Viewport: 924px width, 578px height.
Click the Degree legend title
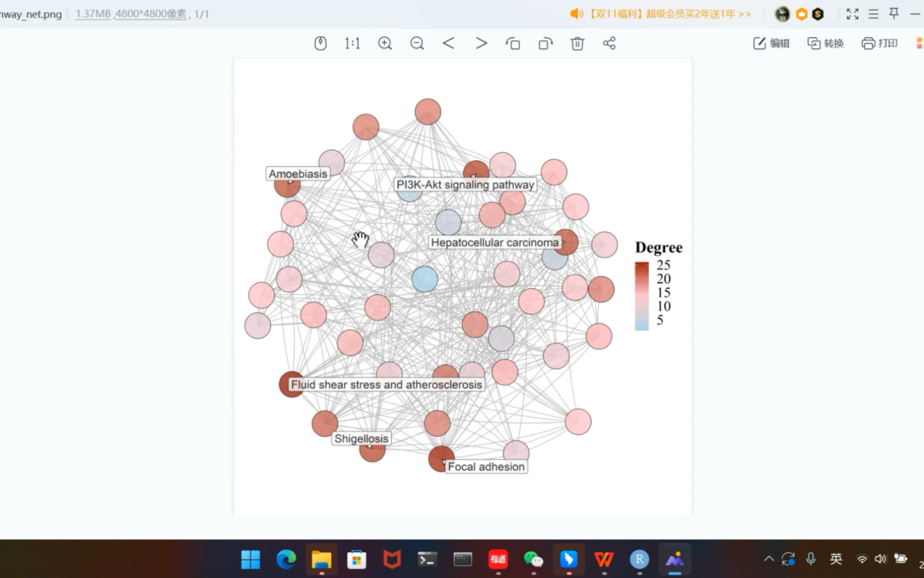click(x=659, y=247)
